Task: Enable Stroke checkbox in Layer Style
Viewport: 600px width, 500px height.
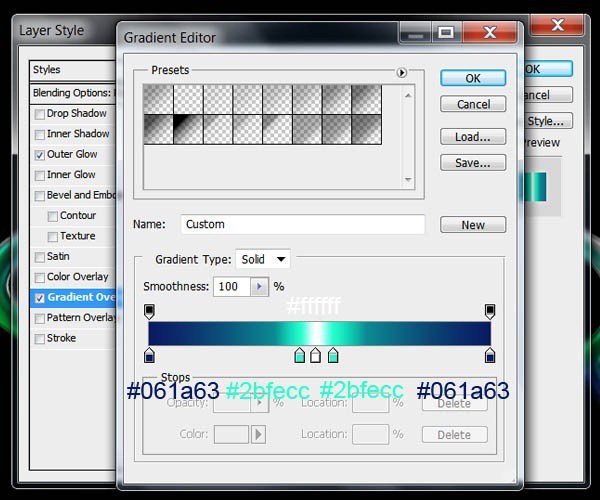Action: (x=39, y=339)
